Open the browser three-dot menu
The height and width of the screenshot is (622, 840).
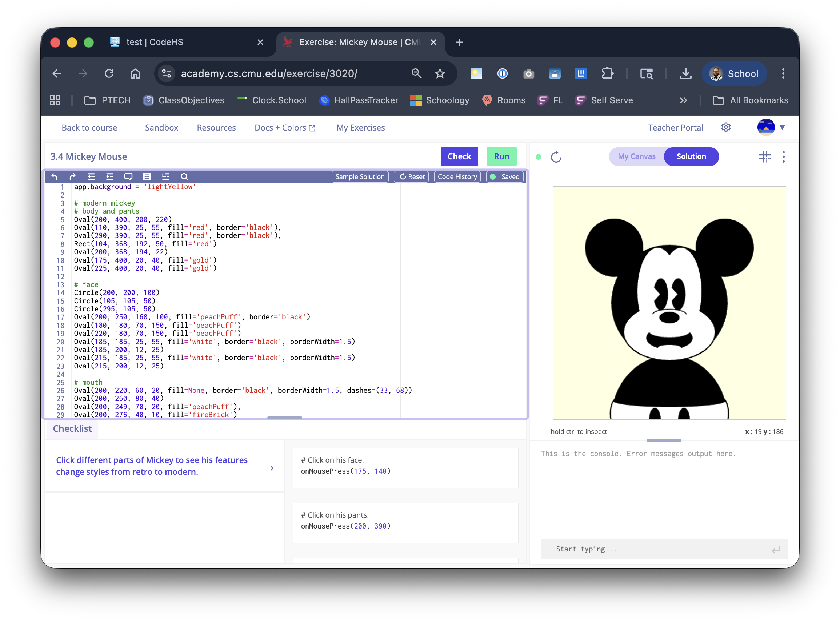[783, 73]
